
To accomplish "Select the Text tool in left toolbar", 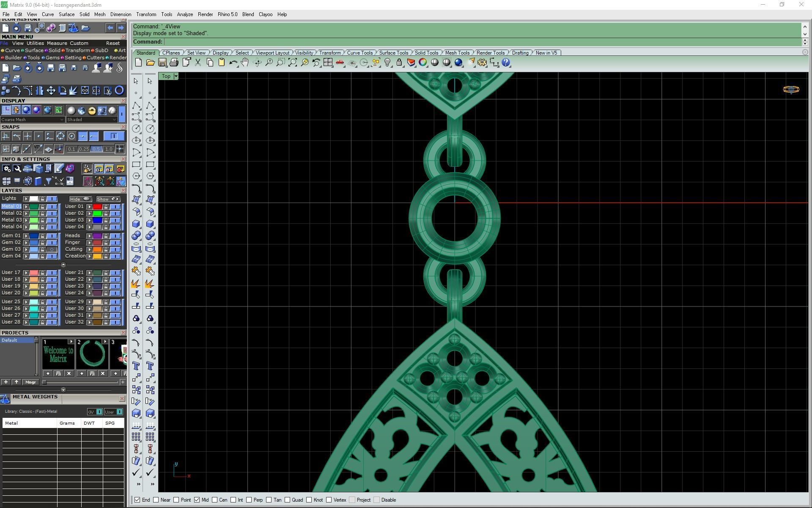I will [136, 366].
